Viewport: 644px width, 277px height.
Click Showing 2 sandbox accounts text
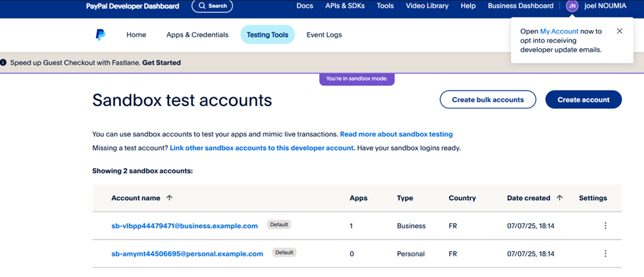(142, 171)
